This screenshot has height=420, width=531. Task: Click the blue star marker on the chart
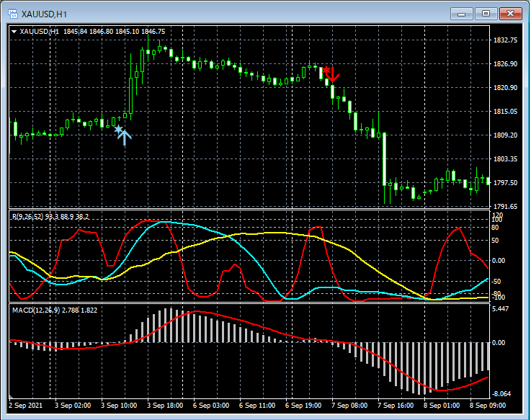click(x=118, y=129)
